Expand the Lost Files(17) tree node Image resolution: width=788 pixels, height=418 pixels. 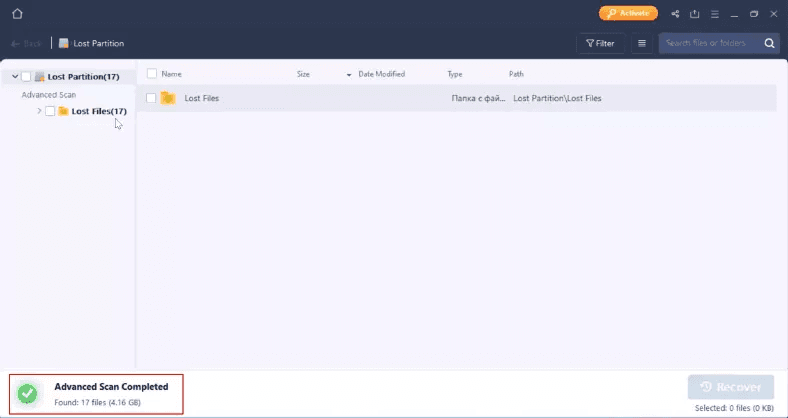point(39,111)
